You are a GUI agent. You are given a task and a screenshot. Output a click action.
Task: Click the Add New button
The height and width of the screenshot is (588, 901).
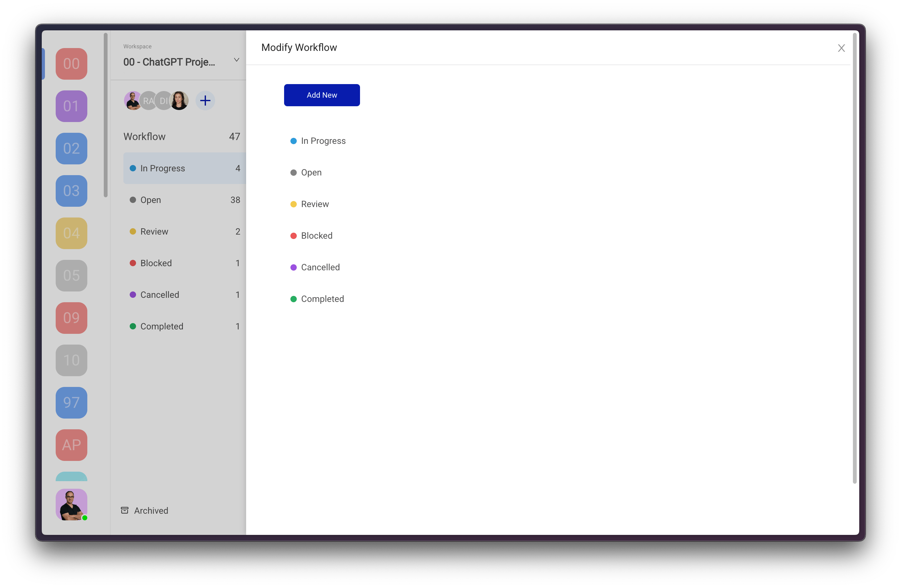coord(322,95)
